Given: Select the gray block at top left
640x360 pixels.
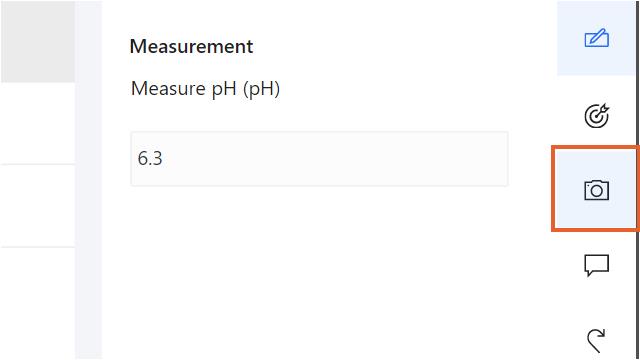Looking at the screenshot, I should coord(38,41).
